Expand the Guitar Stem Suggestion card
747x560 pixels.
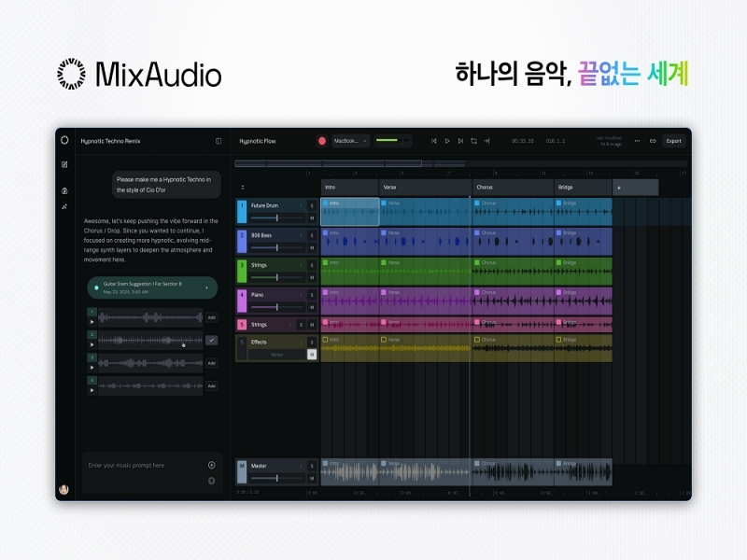[x=206, y=287]
